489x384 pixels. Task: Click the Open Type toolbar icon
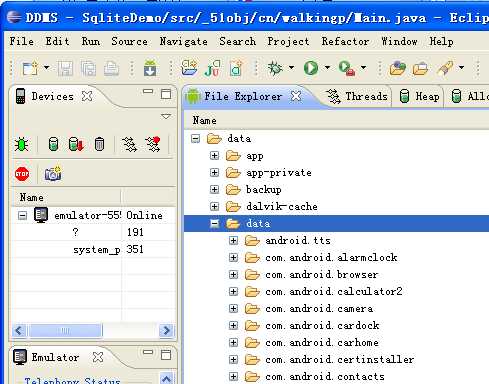pos(397,68)
